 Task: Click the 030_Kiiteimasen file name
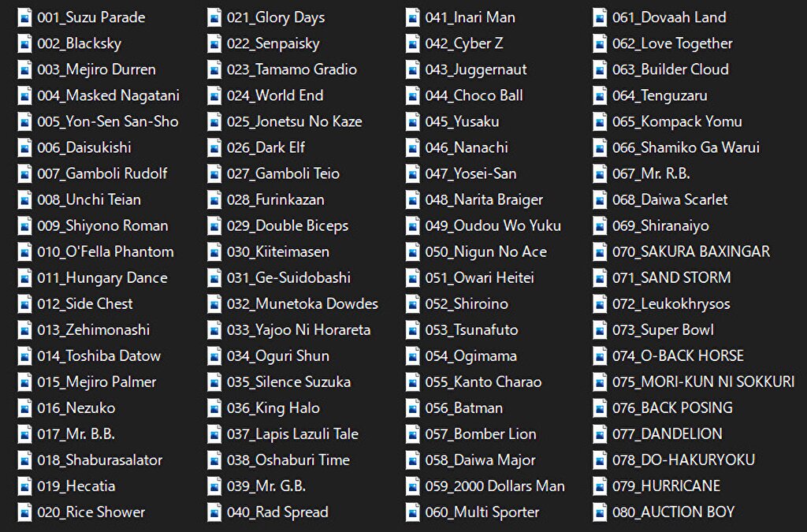278,252
